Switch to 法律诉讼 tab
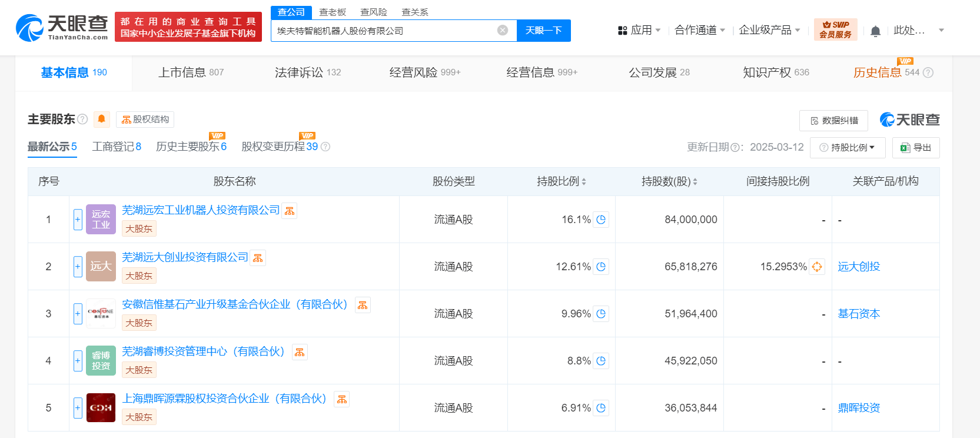This screenshot has height=438, width=980. (x=308, y=72)
